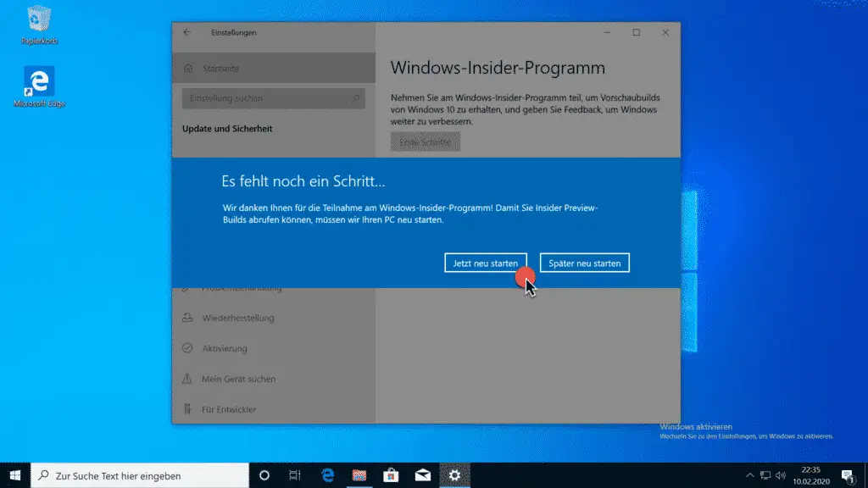Click the taskbar search box
Image resolution: width=868 pixels, height=488 pixels.
140,475
